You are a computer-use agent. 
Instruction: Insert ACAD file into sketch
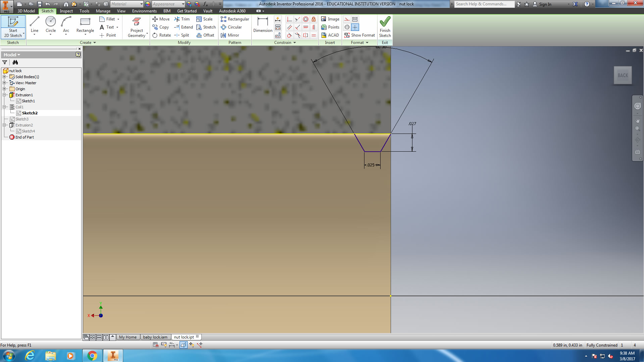pos(330,35)
